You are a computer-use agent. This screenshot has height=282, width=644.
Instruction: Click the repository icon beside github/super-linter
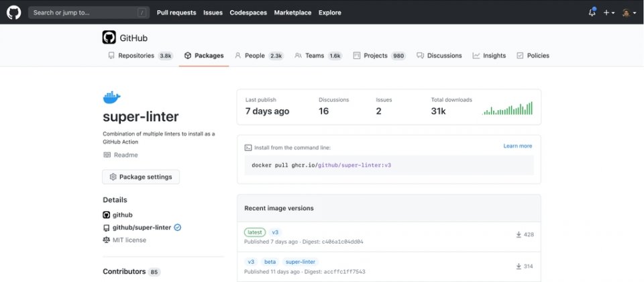pyautogui.click(x=107, y=228)
